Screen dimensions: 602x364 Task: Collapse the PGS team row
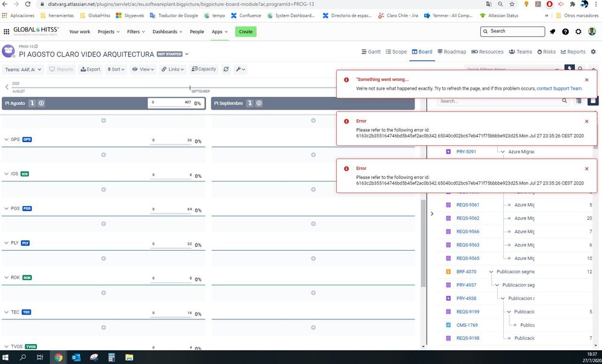[6, 209]
